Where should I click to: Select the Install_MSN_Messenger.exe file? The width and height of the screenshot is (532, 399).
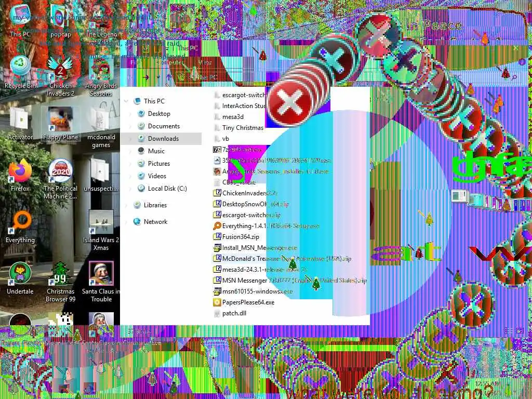click(256, 248)
